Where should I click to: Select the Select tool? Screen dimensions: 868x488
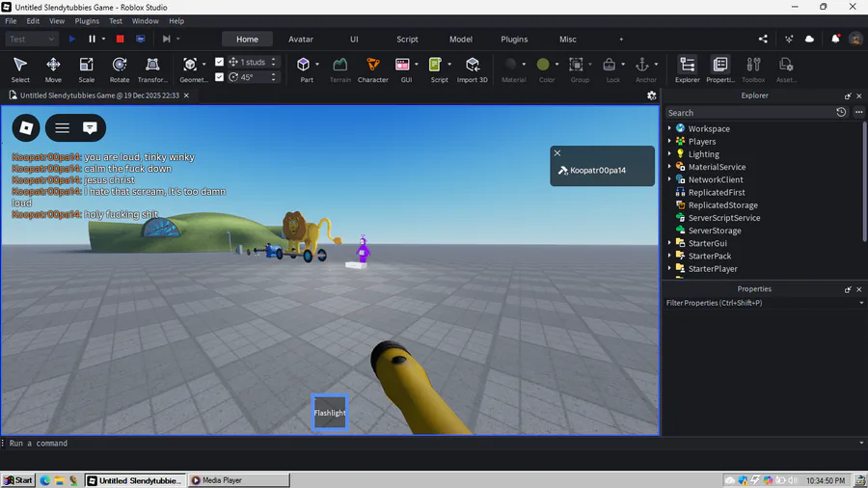tap(20, 69)
